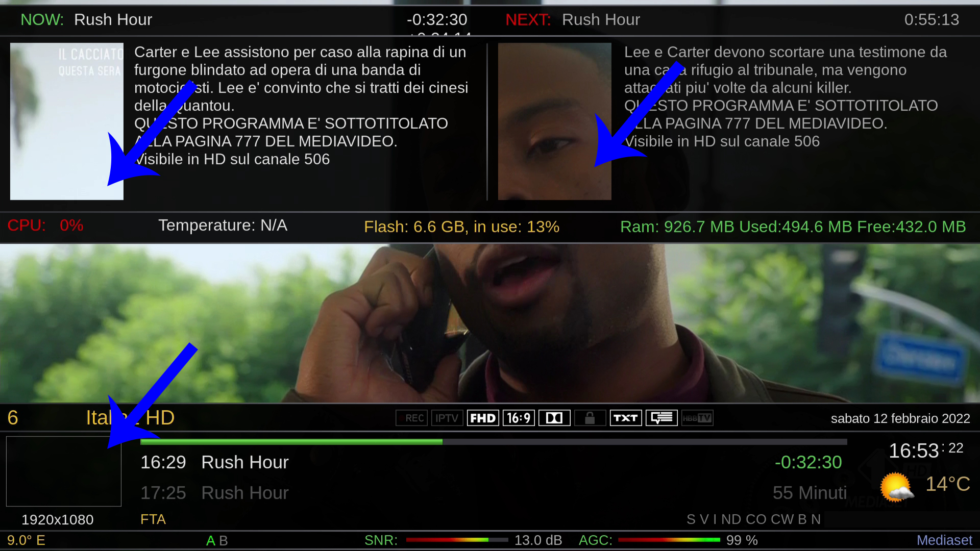
Task: Click the tuner A indicator
Action: point(210,541)
